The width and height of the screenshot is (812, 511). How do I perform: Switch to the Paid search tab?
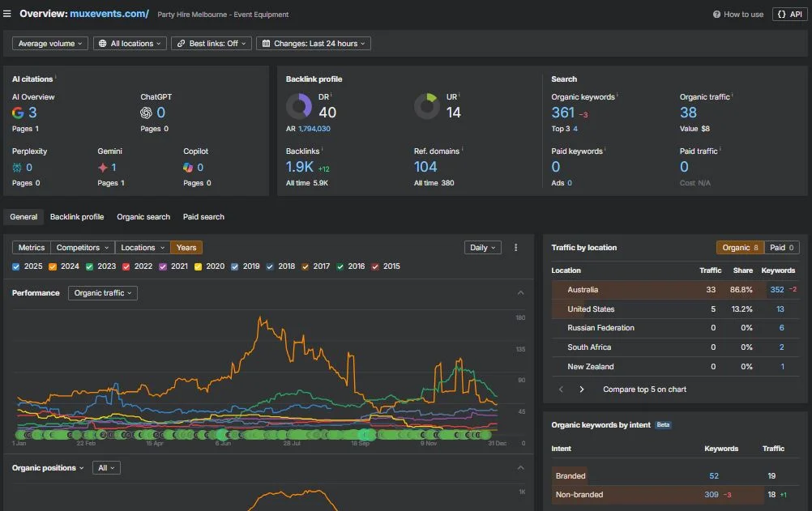(x=203, y=217)
